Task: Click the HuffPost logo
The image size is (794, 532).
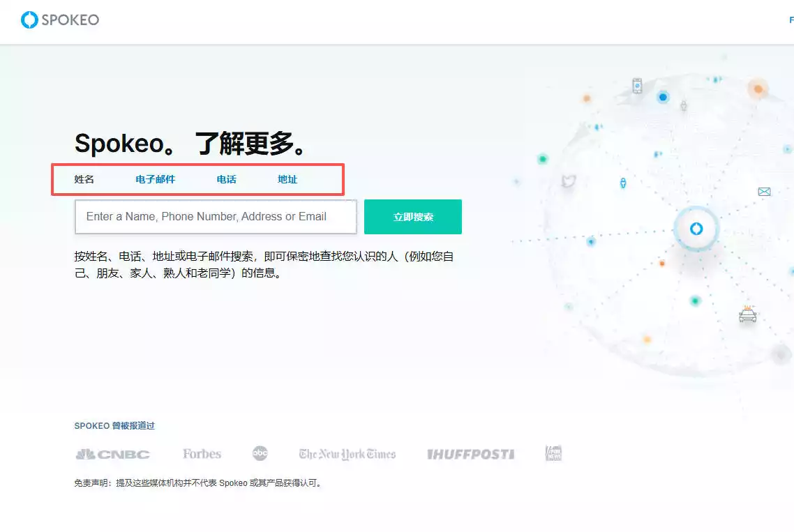Action: (x=470, y=454)
